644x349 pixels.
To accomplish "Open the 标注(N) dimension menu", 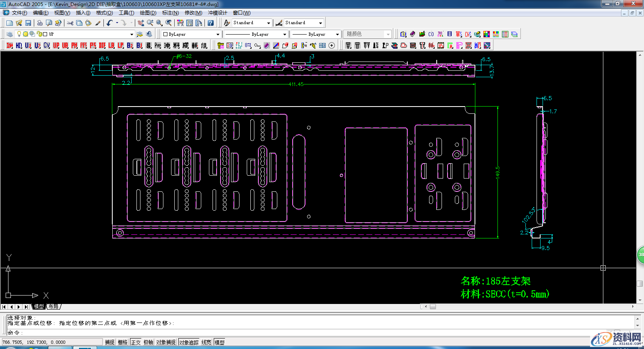I will click(x=170, y=13).
